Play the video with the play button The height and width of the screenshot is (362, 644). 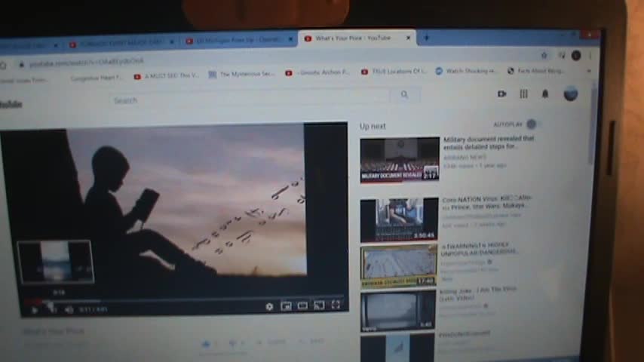35,311
